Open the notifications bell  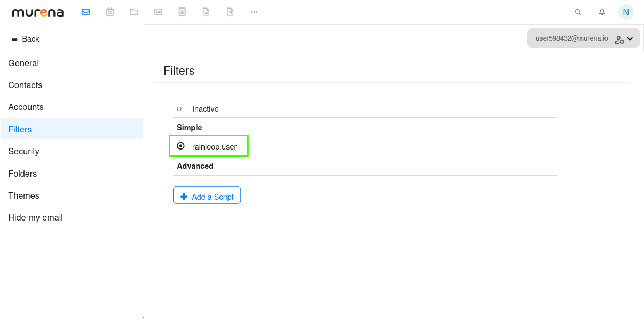pyautogui.click(x=602, y=11)
